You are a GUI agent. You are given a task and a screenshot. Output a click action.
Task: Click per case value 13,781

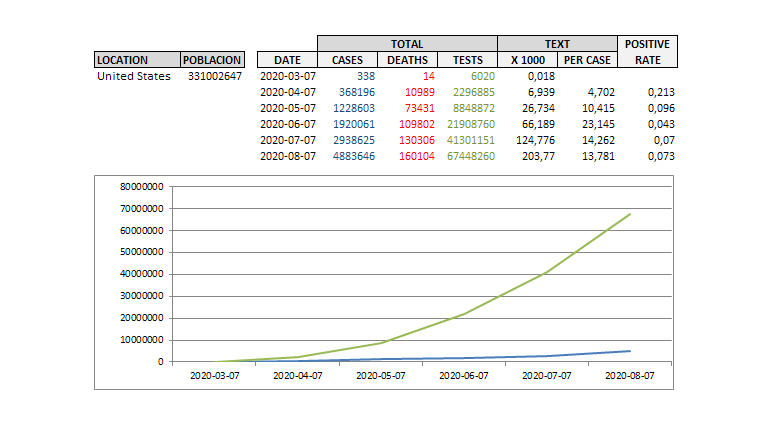[x=598, y=156]
